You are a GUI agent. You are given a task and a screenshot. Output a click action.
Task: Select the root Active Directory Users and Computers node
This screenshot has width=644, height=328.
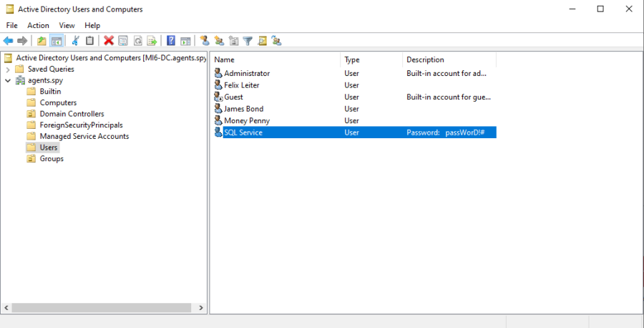tap(111, 58)
